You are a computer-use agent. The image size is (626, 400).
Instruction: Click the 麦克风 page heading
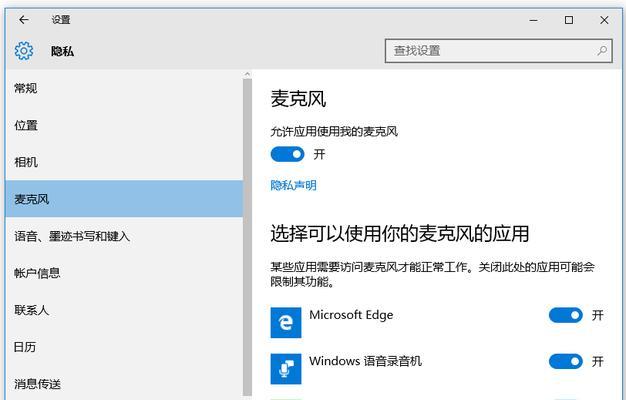click(298, 99)
